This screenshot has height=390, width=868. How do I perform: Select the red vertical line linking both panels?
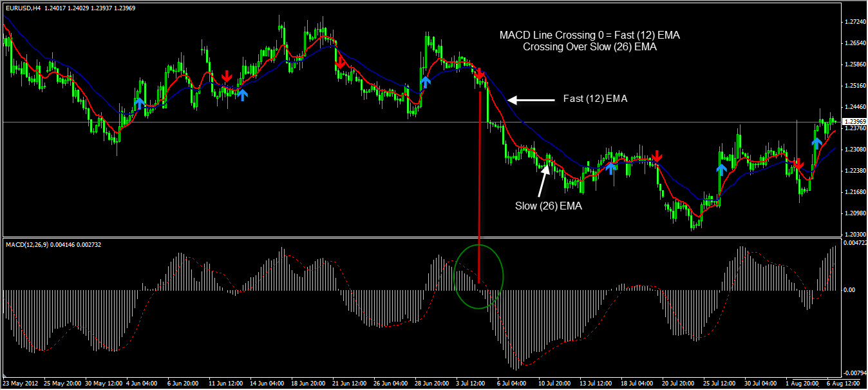(x=480, y=187)
